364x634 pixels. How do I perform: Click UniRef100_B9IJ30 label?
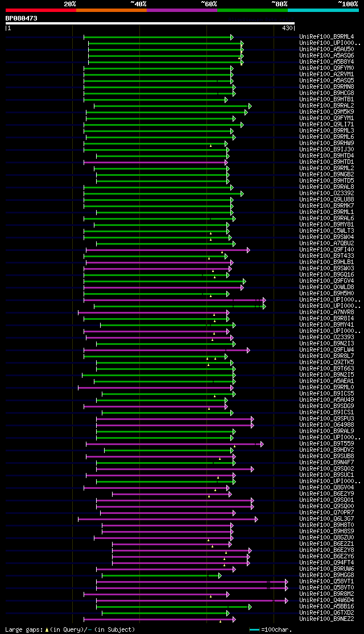[327, 150]
